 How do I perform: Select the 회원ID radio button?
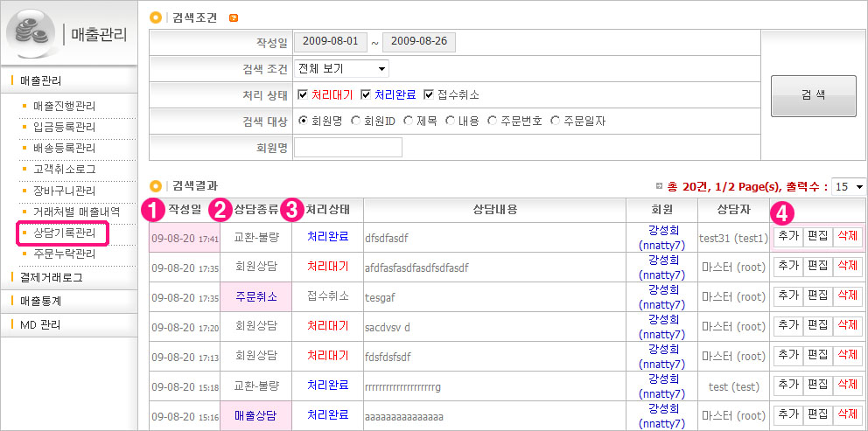coord(355,121)
